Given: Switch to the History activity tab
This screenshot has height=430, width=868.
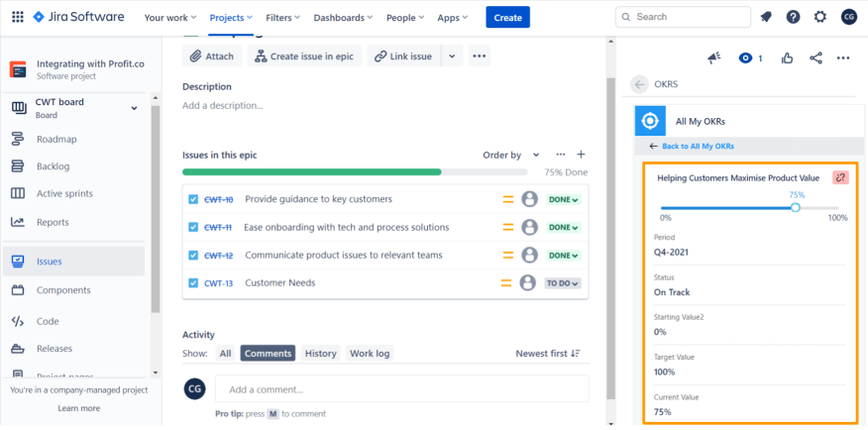Looking at the screenshot, I should [x=320, y=353].
